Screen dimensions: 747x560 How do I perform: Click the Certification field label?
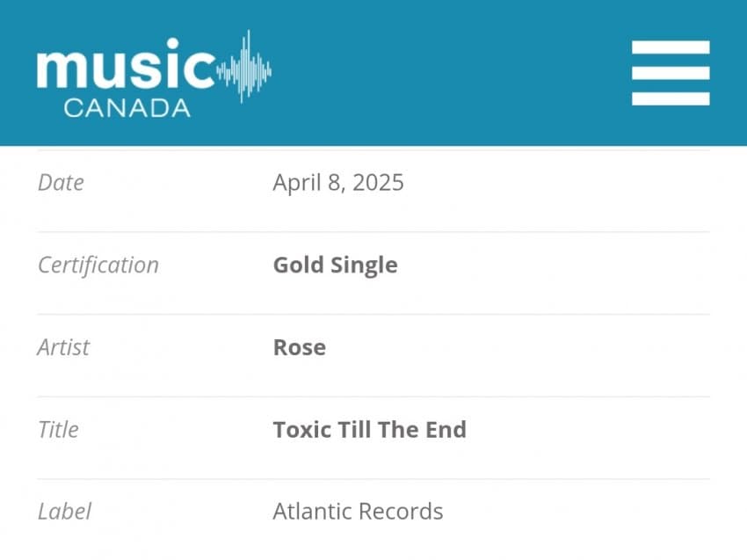(x=98, y=265)
